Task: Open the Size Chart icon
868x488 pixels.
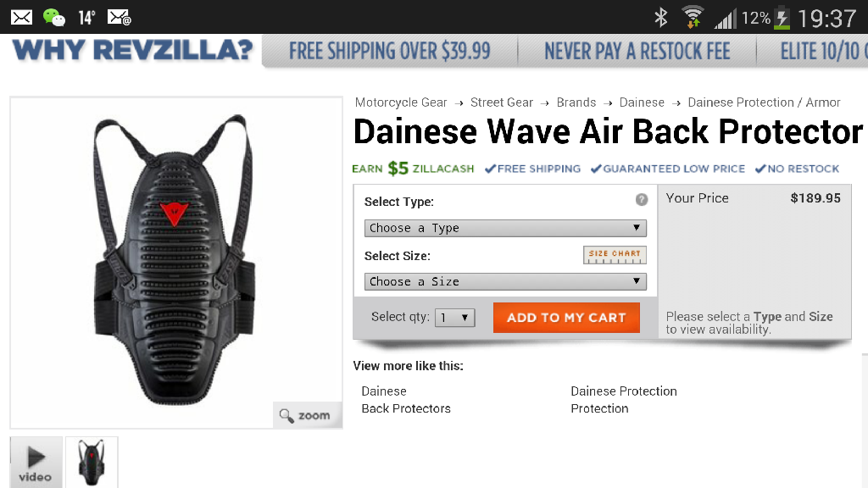Action: pos(615,255)
